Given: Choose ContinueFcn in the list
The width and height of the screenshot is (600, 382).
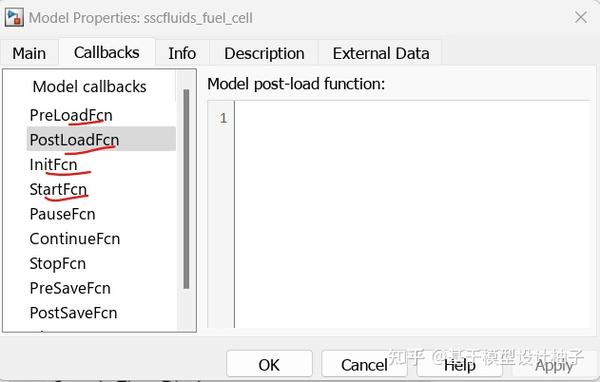Looking at the screenshot, I should tap(75, 239).
